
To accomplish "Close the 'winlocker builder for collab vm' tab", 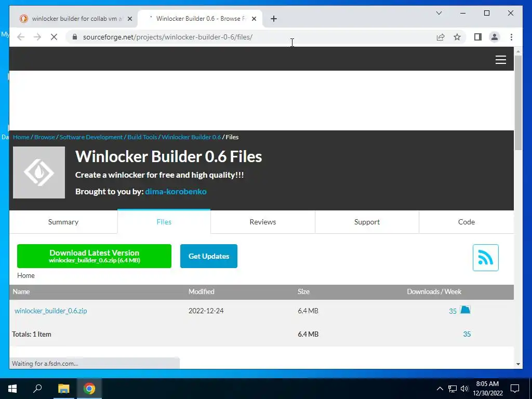I will (x=129, y=19).
